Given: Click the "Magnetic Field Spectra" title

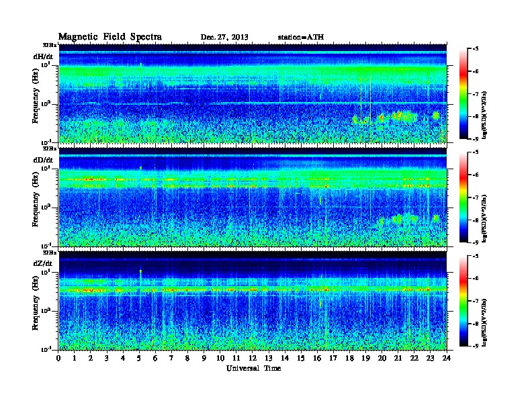Looking at the screenshot, I should (110, 37).
